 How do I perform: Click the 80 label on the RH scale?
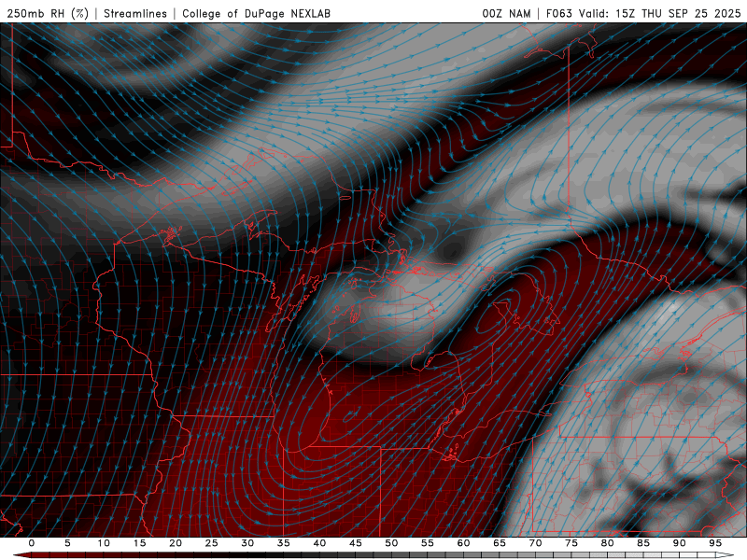click(608, 543)
